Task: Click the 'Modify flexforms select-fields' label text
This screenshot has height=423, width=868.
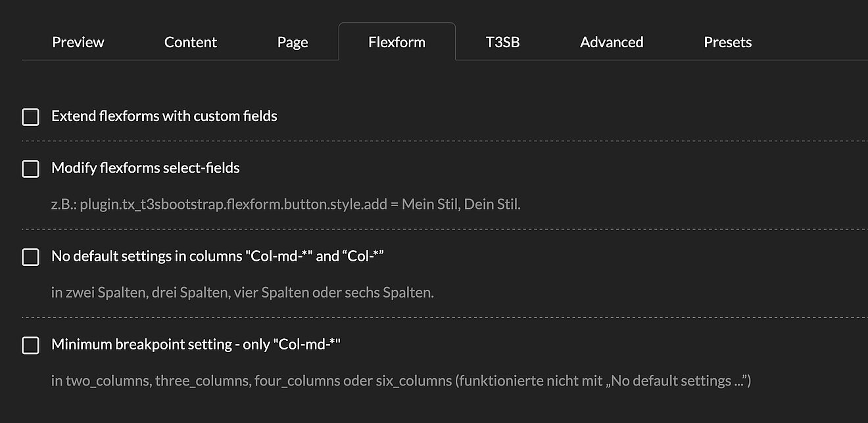Action: point(145,168)
